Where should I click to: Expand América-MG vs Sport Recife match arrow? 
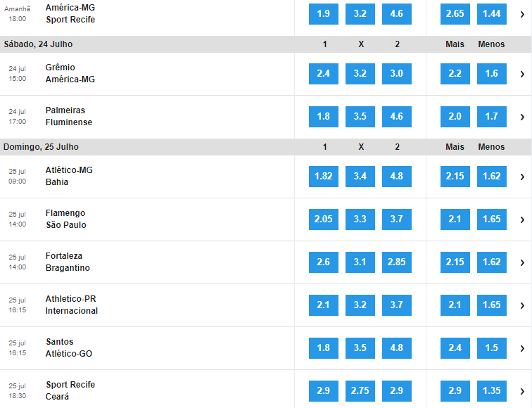click(x=522, y=14)
